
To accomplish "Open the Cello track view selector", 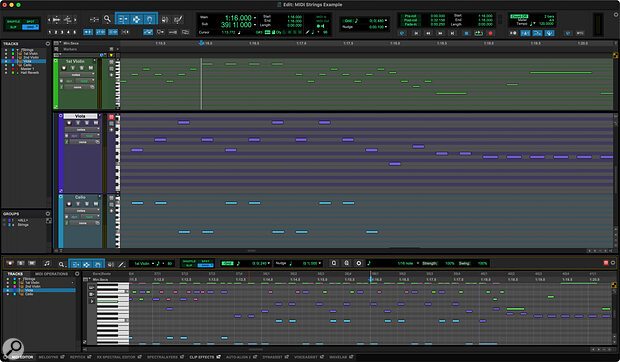I will [82, 211].
